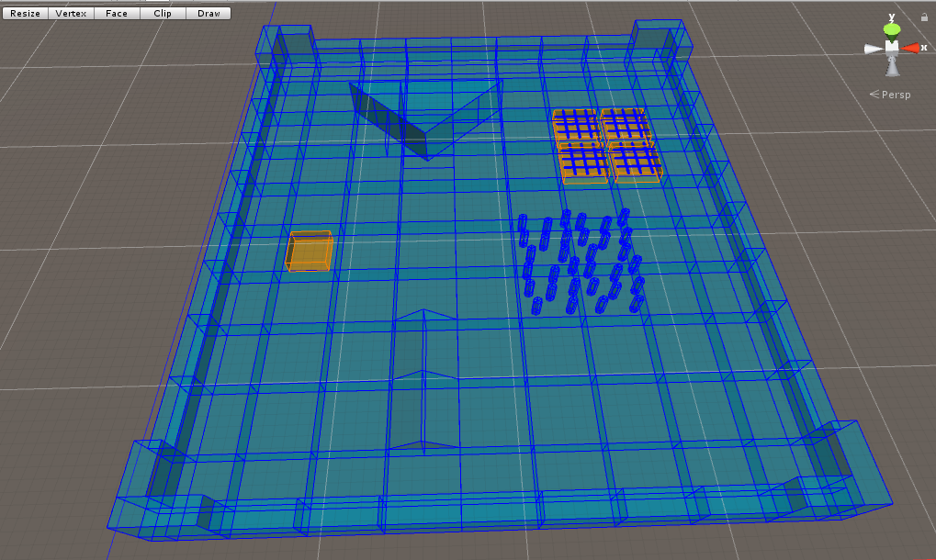Select the bottom-right orange grid panel

pos(636,163)
